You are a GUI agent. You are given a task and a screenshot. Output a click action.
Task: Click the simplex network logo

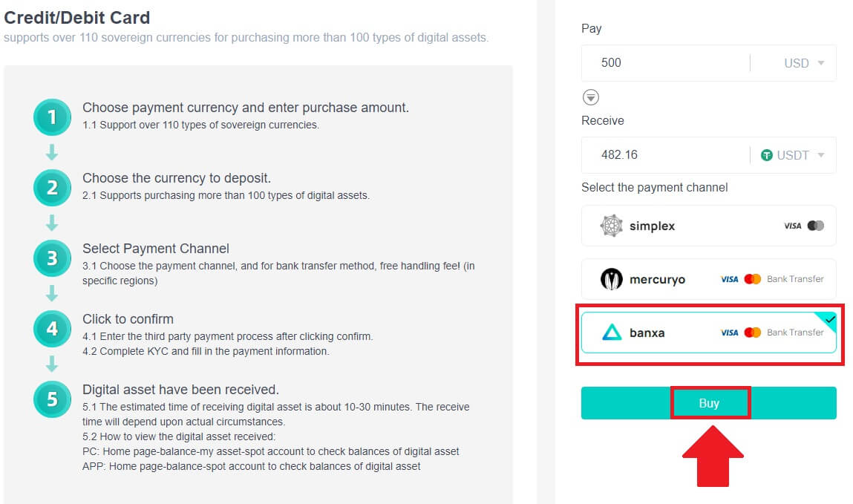pos(613,226)
